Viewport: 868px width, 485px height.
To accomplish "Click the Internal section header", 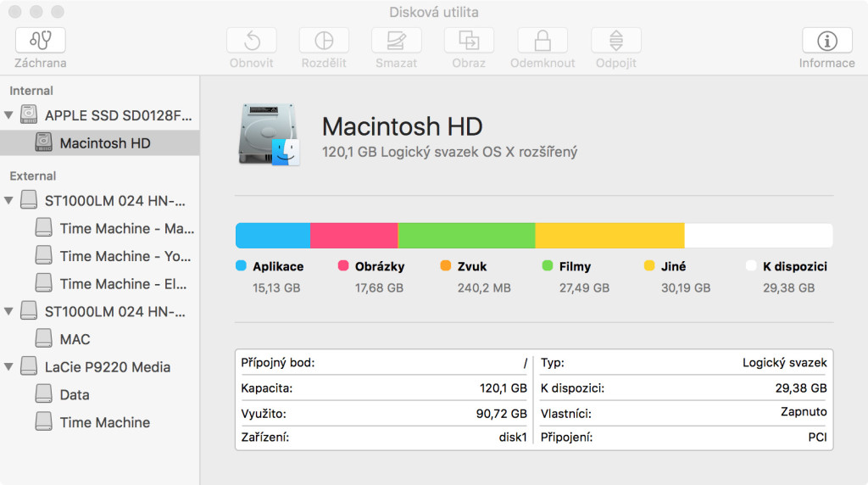I will [x=31, y=91].
